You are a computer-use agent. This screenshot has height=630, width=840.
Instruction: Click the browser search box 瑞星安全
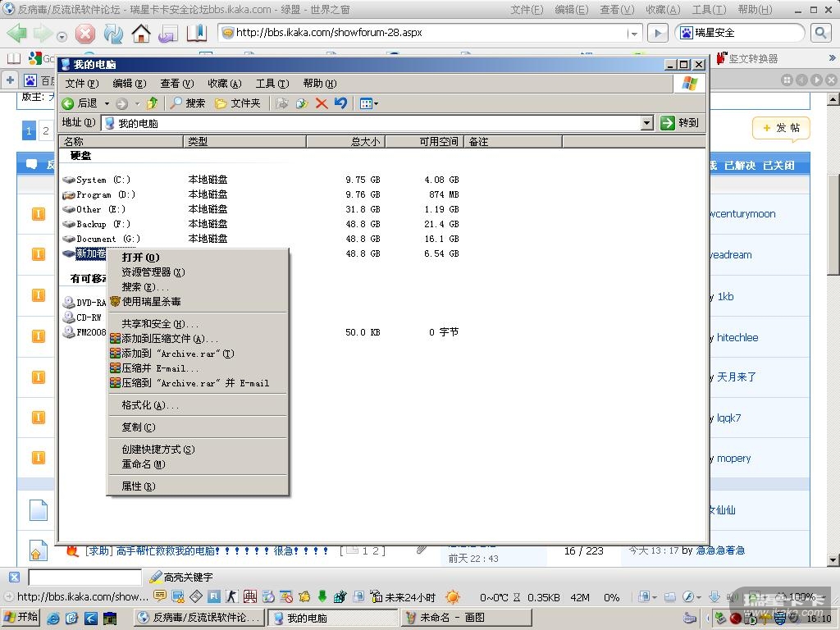pos(741,33)
